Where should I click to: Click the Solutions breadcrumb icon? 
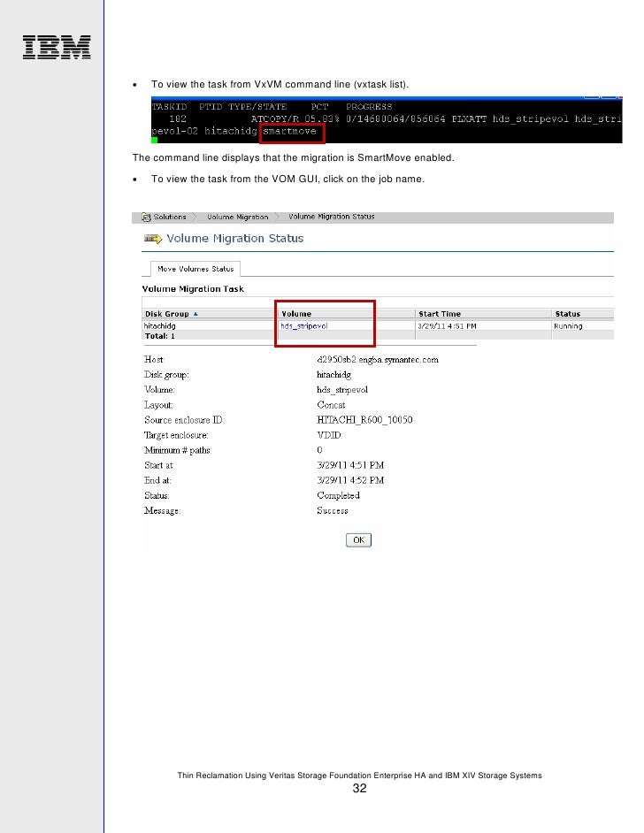[146, 217]
